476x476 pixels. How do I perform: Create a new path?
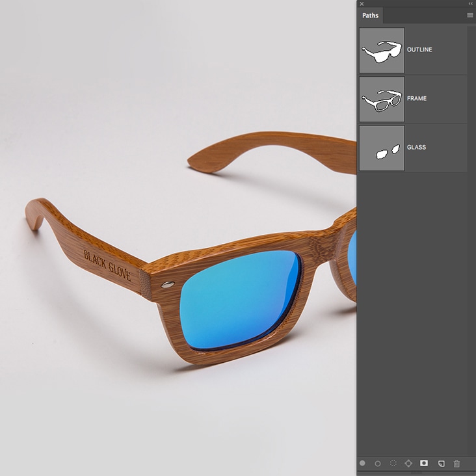pyautogui.click(x=441, y=464)
